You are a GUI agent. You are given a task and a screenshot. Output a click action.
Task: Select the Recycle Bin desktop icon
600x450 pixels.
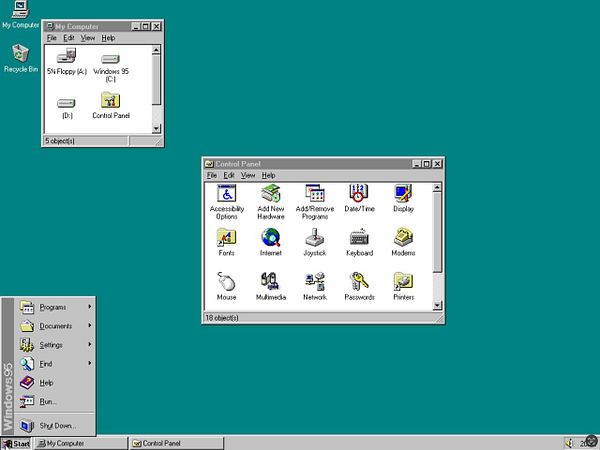(x=21, y=59)
